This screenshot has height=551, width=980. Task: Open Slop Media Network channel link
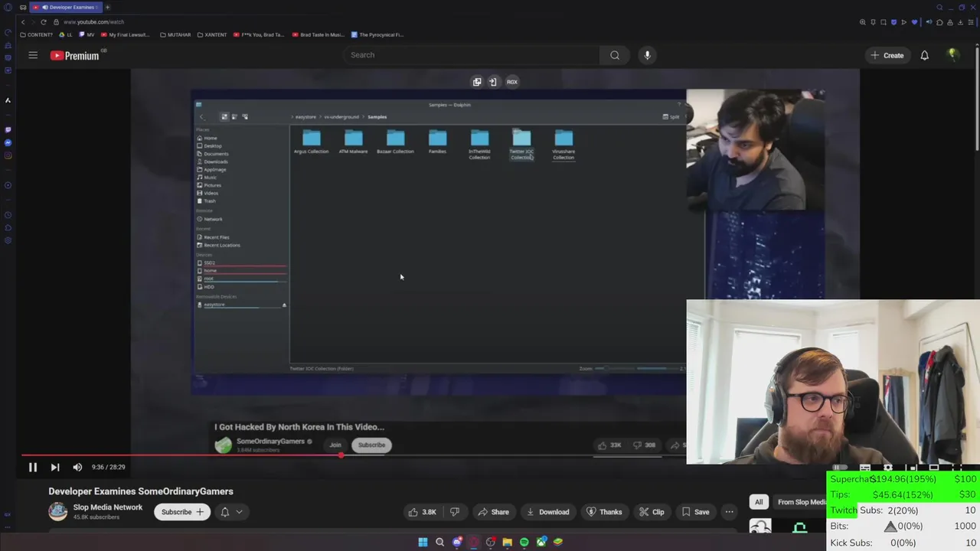[x=108, y=507]
